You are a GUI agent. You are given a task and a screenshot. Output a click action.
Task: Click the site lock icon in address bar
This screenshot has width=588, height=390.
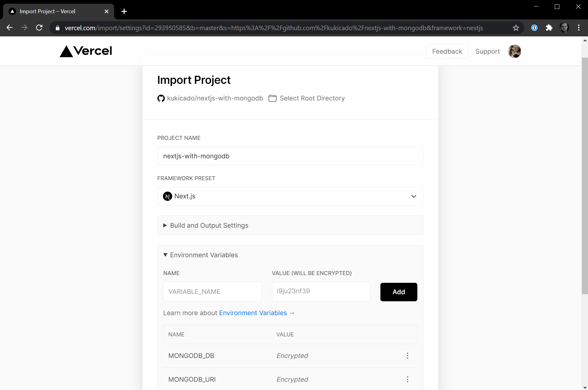pyautogui.click(x=58, y=28)
